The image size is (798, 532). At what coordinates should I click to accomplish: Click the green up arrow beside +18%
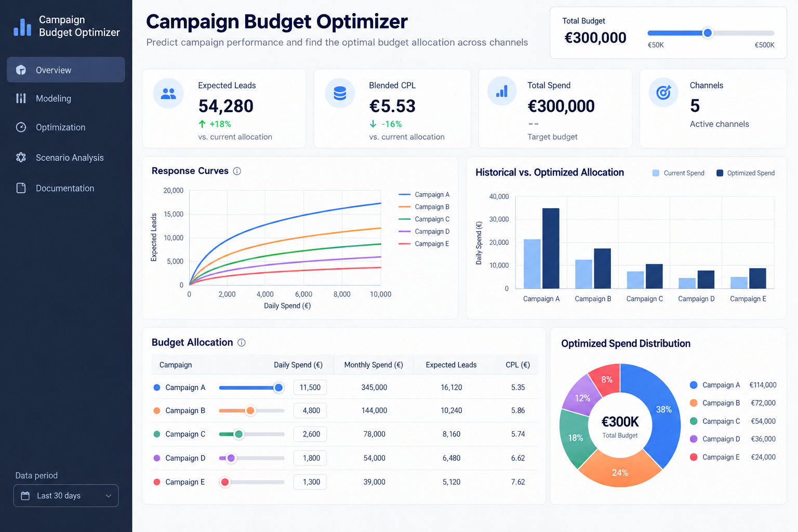click(202, 124)
